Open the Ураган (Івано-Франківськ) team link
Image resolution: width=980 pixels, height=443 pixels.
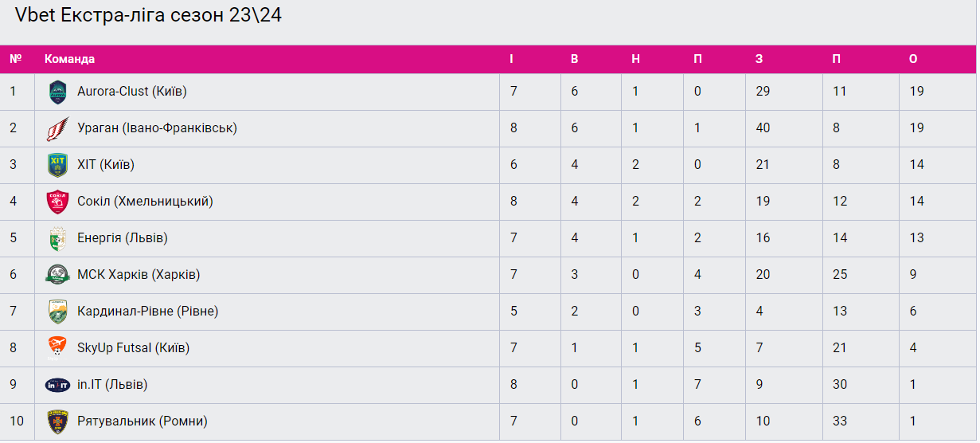(x=157, y=128)
